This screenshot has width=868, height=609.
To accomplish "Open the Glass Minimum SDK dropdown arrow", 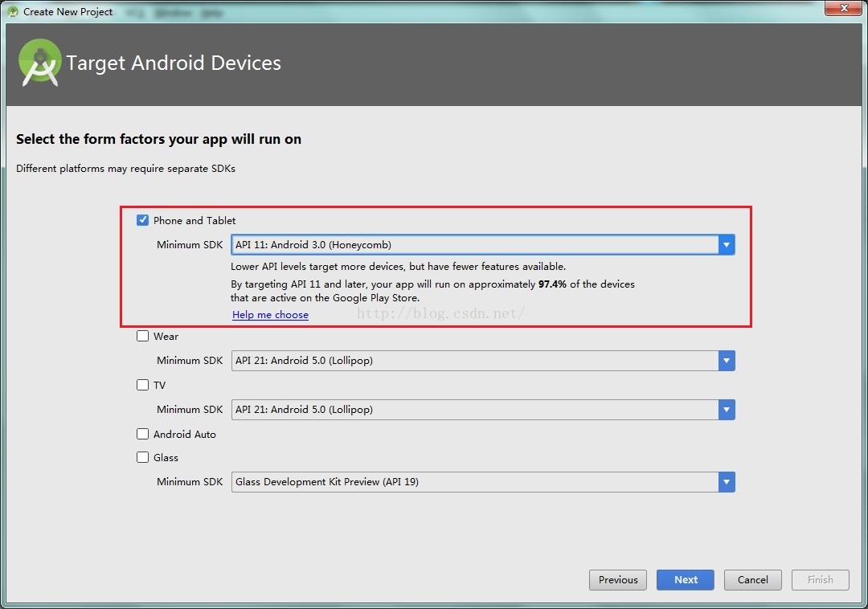I will point(727,482).
